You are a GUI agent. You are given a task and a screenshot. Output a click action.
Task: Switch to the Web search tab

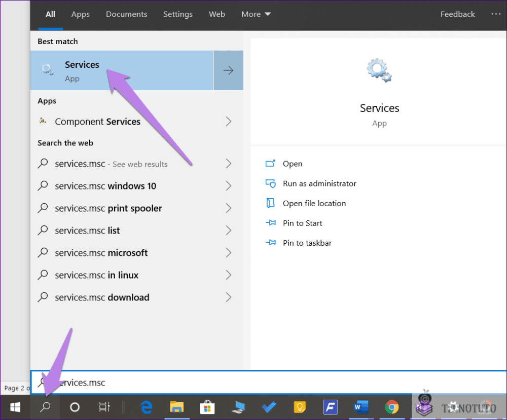(217, 14)
